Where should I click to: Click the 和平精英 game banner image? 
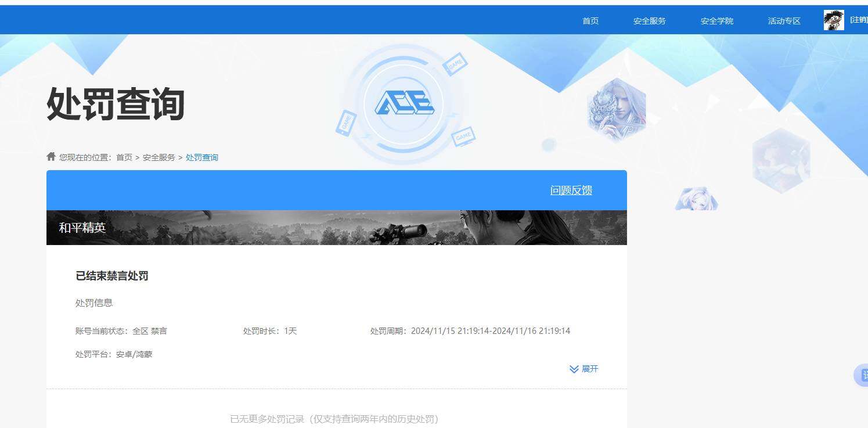(337, 227)
